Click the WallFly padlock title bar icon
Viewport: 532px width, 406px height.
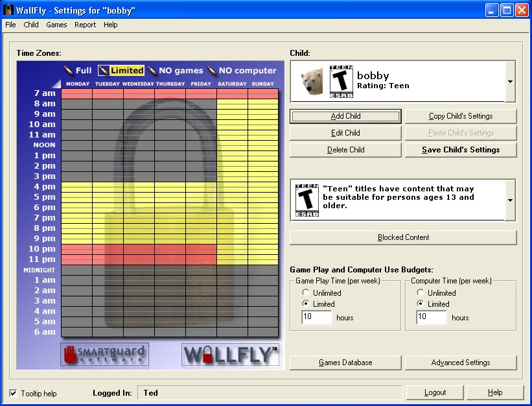pos(8,10)
